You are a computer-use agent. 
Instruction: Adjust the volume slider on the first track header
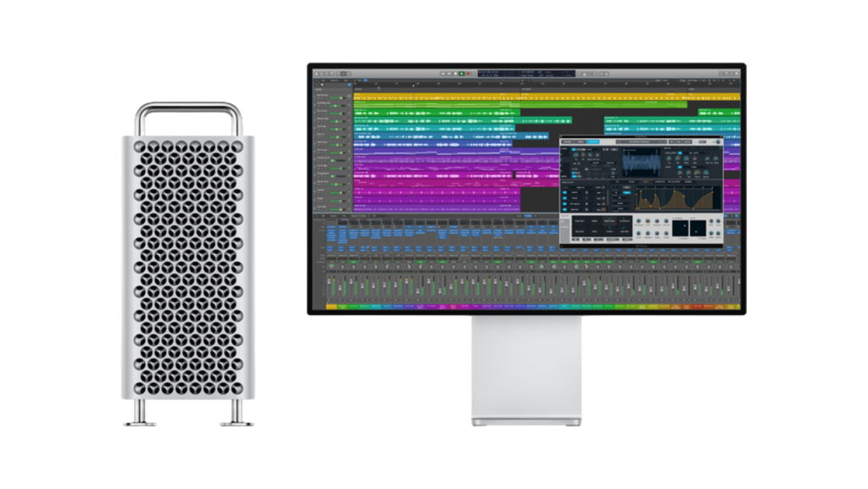coord(336,97)
